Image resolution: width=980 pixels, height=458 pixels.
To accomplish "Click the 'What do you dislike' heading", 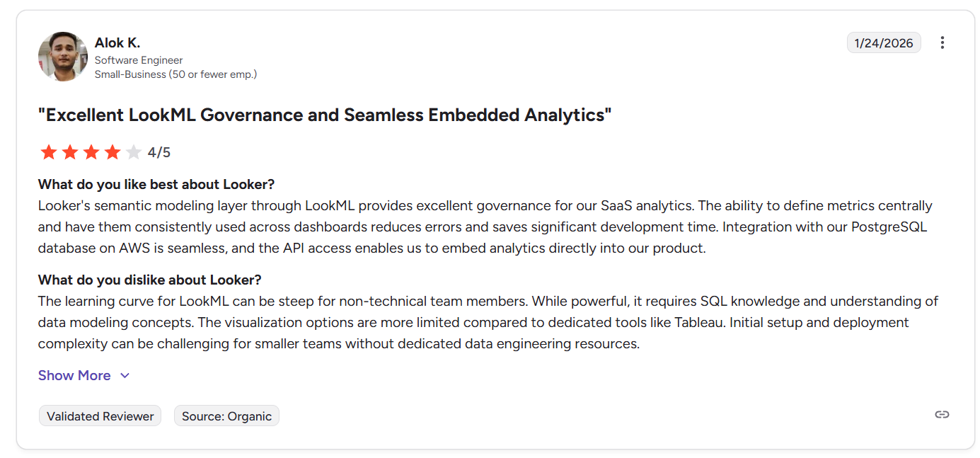I will 150,280.
